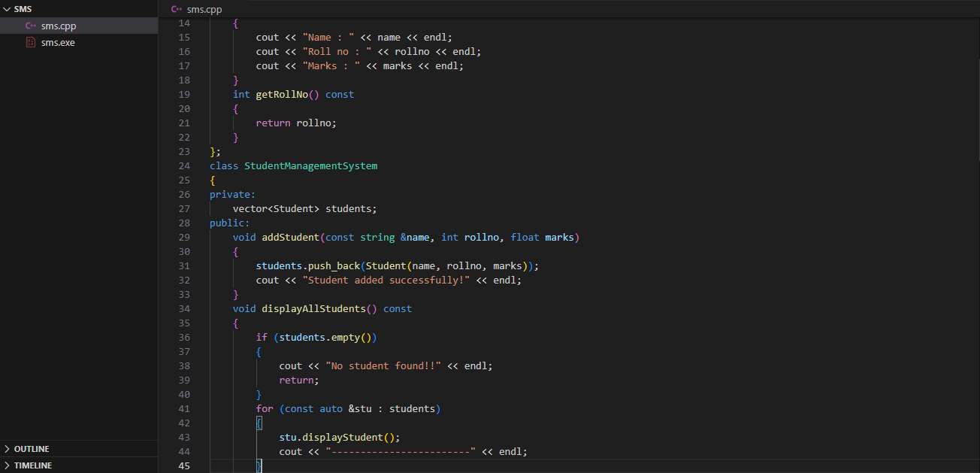
Task: Click the "Name : " string on line 15
Action: click(328, 37)
